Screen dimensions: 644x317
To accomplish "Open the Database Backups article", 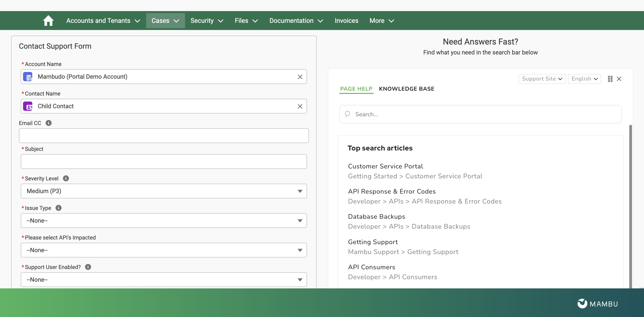I will click(376, 217).
